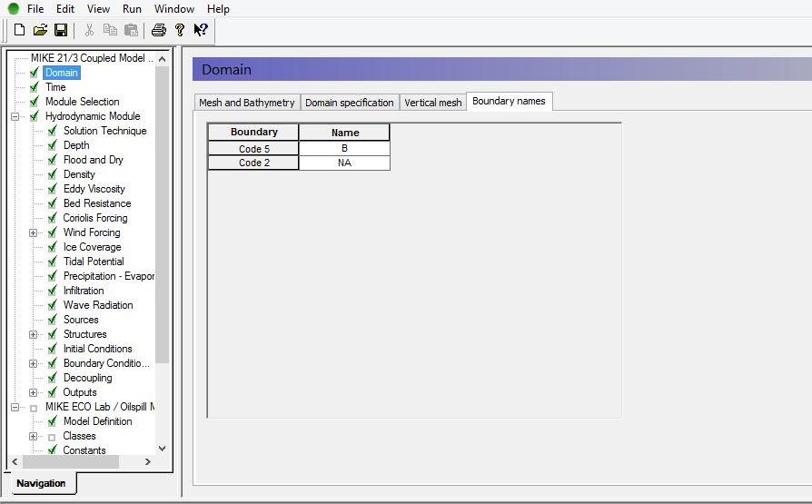Collapse the MIKE ECO Lab / Oilspill node

[15, 407]
